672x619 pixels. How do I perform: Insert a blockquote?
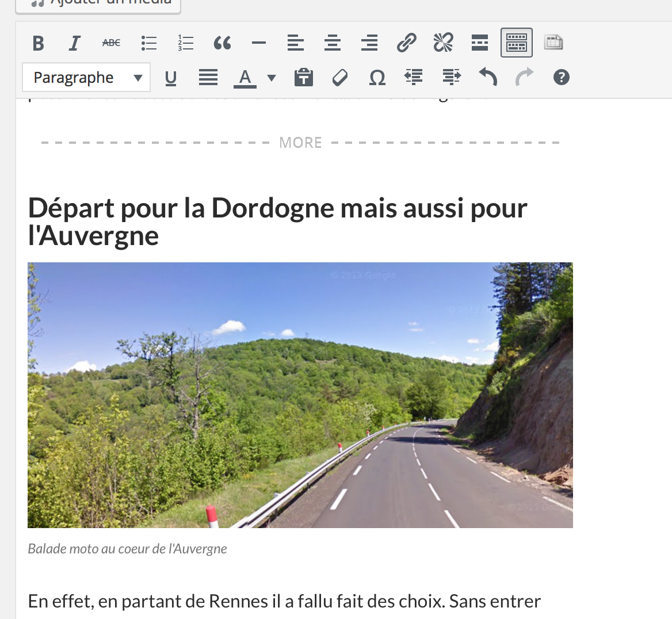[x=222, y=43]
